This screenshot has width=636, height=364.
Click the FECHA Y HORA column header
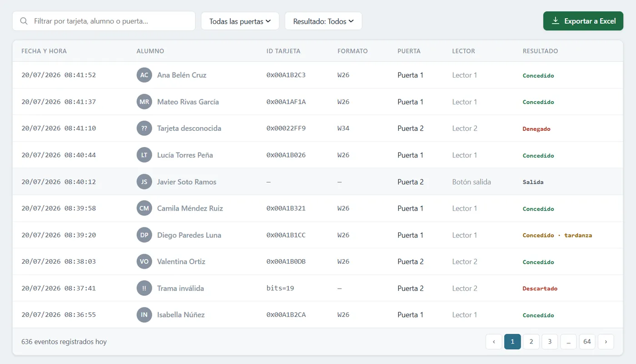coord(44,51)
